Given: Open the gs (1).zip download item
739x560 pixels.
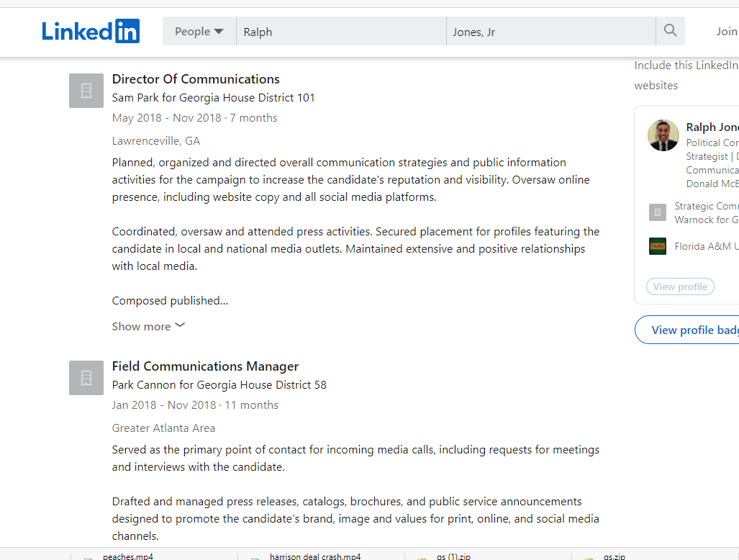Looking at the screenshot, I should coord(453,556).
